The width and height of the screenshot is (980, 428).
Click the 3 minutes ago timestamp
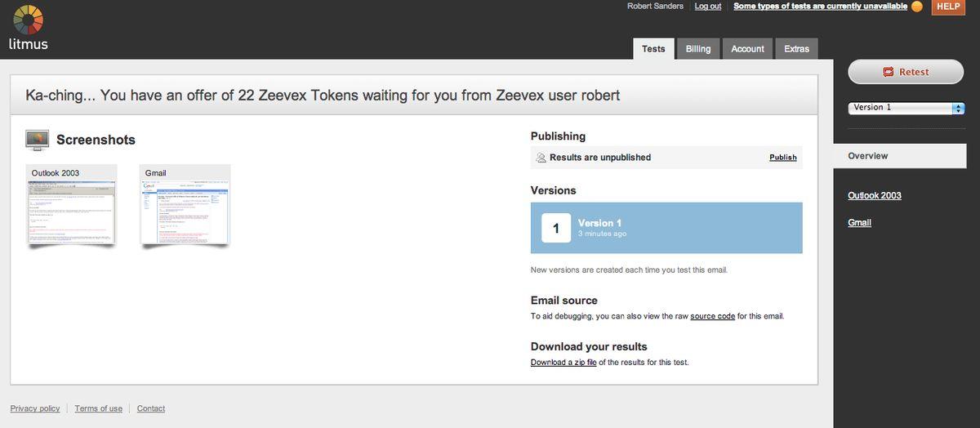coord(603,234)
